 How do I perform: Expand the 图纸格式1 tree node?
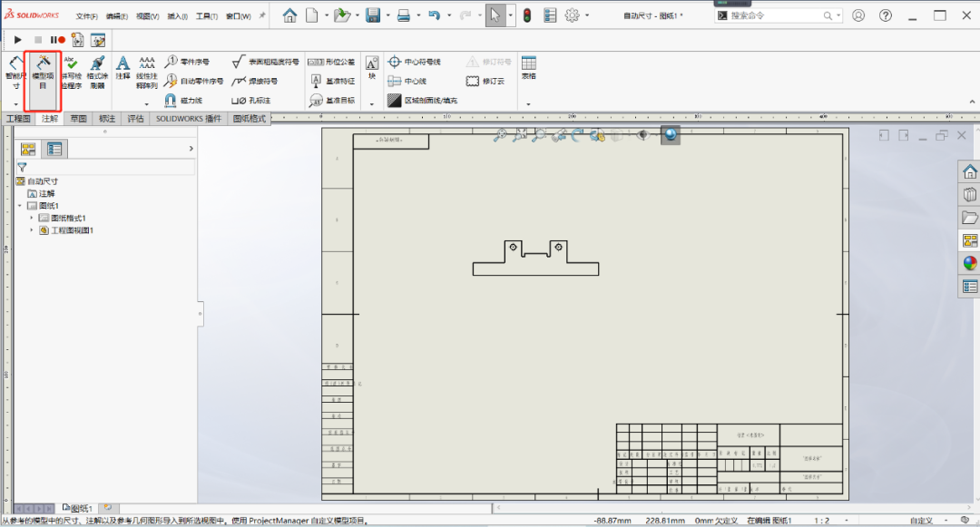click(x=31, y=218)
